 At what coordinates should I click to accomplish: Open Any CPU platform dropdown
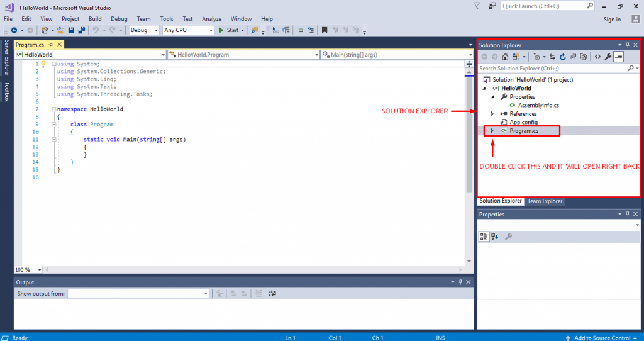pyautogui.click(x=188, y=30)
